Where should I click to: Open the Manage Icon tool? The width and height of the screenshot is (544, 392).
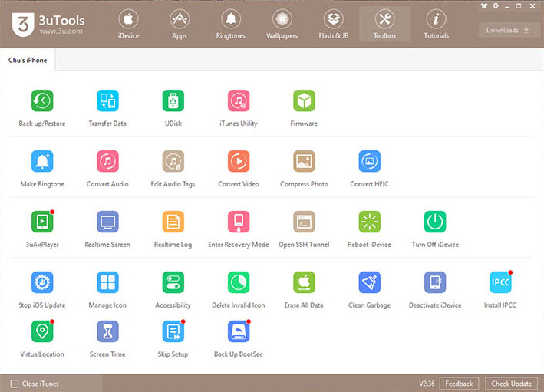107,282
